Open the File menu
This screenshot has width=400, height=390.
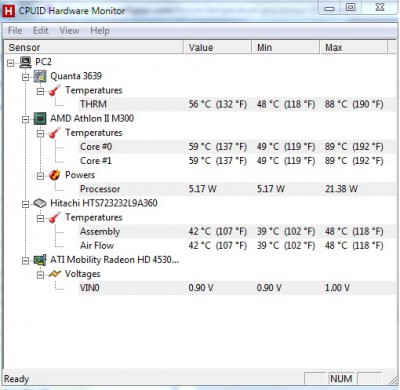pos(15,31)
